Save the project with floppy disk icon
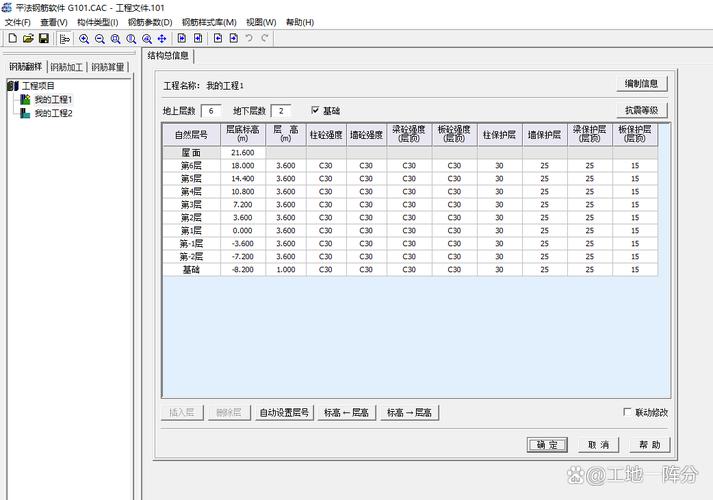The image size is (713, 500). pos(44,39)
